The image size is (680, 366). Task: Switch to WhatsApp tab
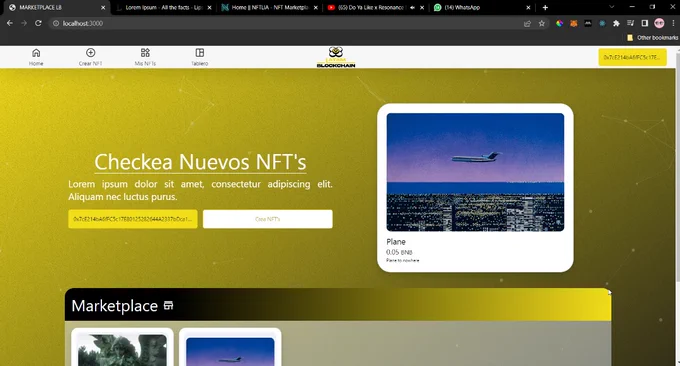click(481, 8)
